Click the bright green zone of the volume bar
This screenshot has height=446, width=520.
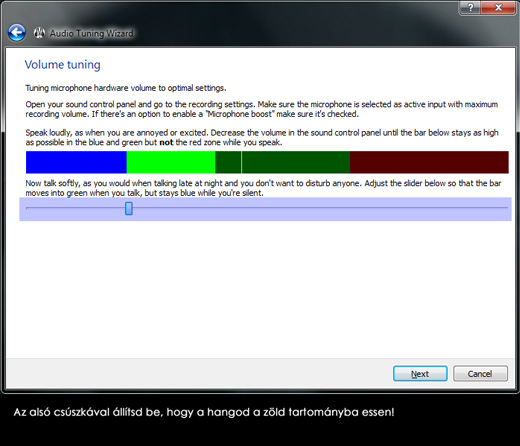click(171, 162)
